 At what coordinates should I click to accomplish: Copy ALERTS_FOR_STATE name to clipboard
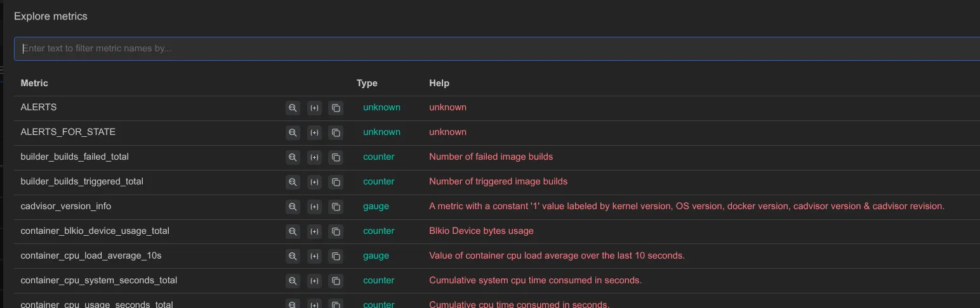336,132
